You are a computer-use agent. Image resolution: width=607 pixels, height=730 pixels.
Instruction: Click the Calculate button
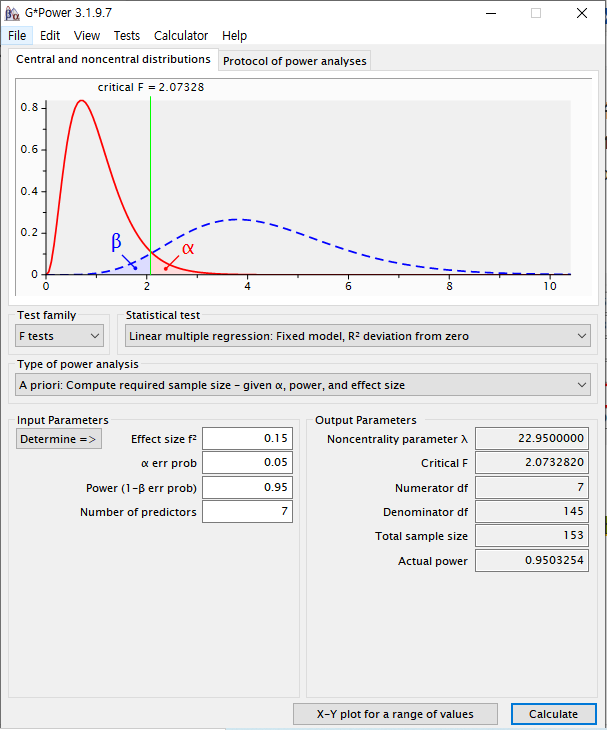tap(553, 714)
